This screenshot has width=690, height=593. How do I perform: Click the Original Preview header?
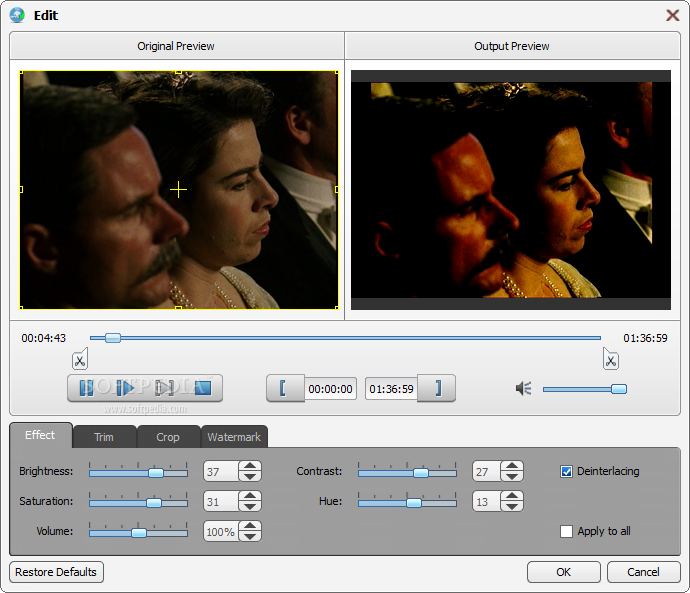point(176,46)
